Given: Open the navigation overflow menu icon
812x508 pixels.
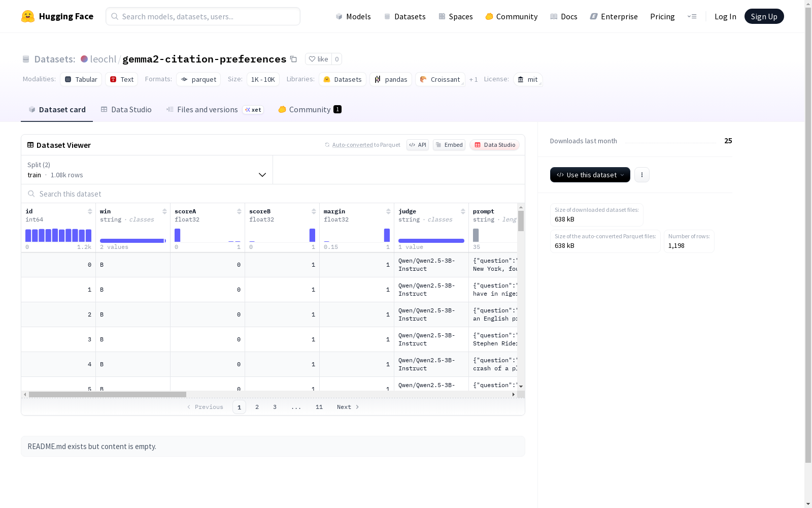Looking at the screenshot, I should point(692,16).
